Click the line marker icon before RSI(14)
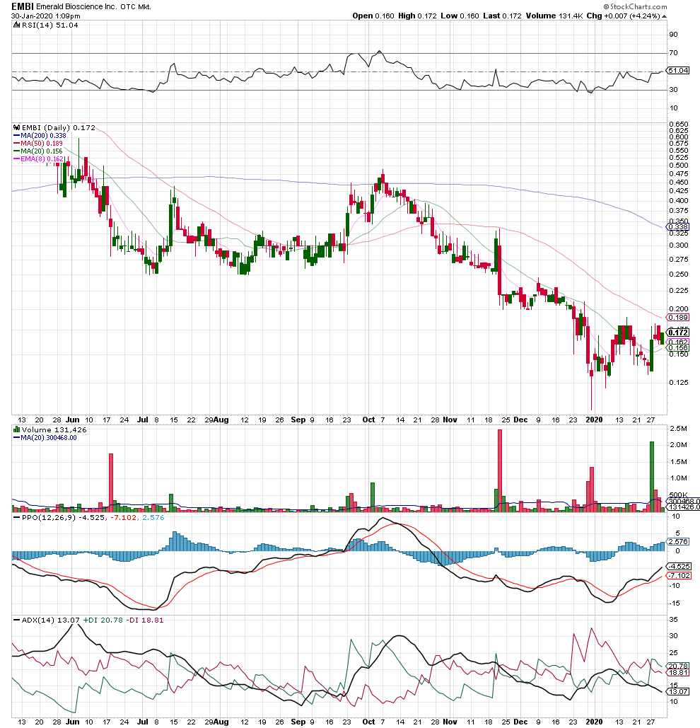Image resolution: width=700 pixels, height=728 pixels. (x=16, y=25)
